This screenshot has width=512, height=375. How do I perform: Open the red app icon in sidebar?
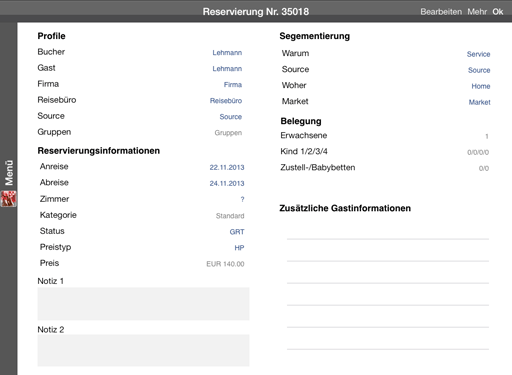[9, 199]
